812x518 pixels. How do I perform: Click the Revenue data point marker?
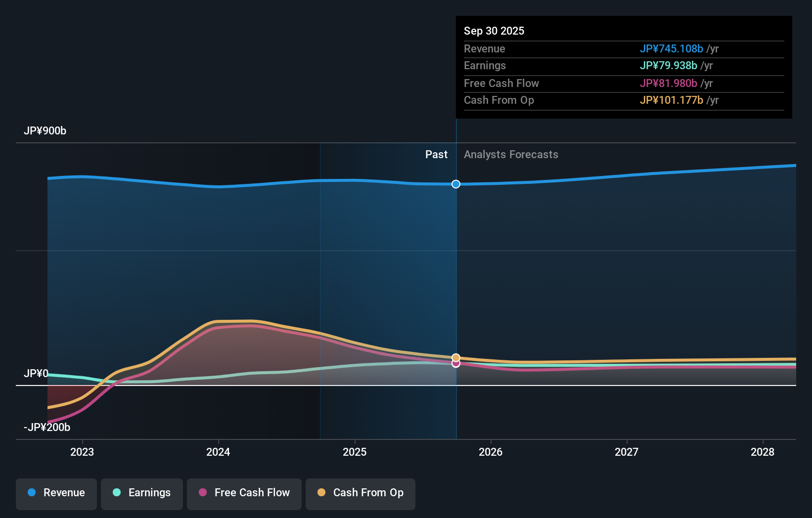coord(456,184)
